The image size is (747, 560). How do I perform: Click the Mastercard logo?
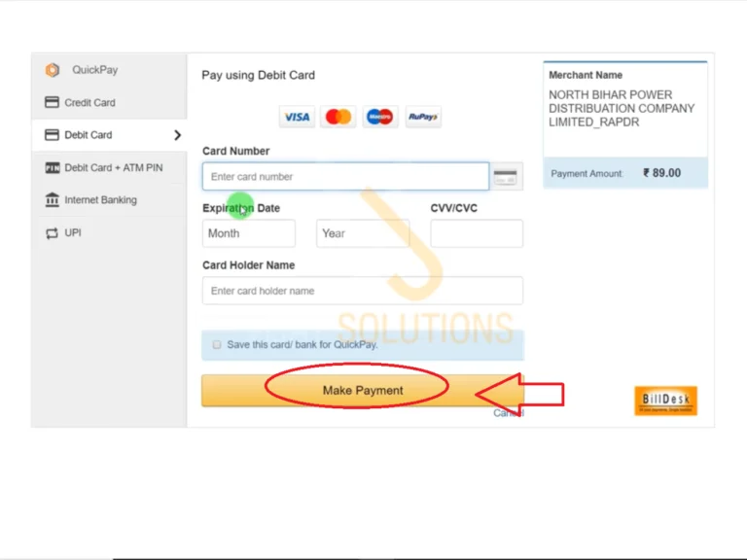pos(338,117)
